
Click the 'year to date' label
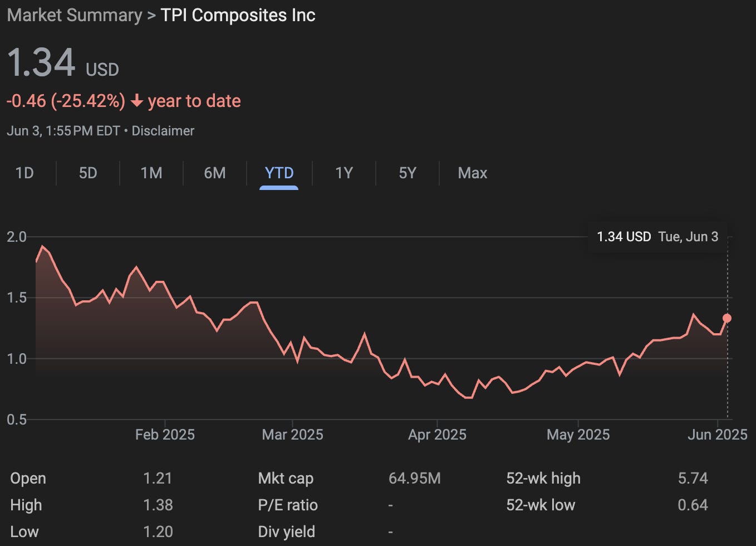pyautogui.click(x=194, y=101)
